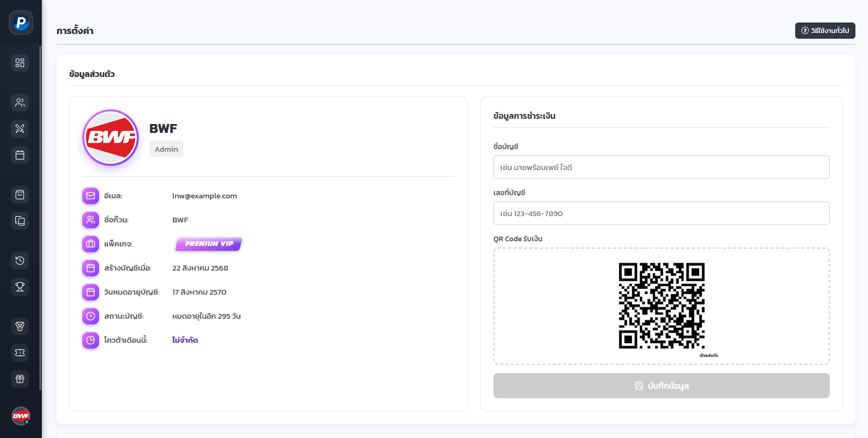The height and width of the screenshot is (438, 868).
Task: Click the large BWF profile picture
Action: pos(111,138)
